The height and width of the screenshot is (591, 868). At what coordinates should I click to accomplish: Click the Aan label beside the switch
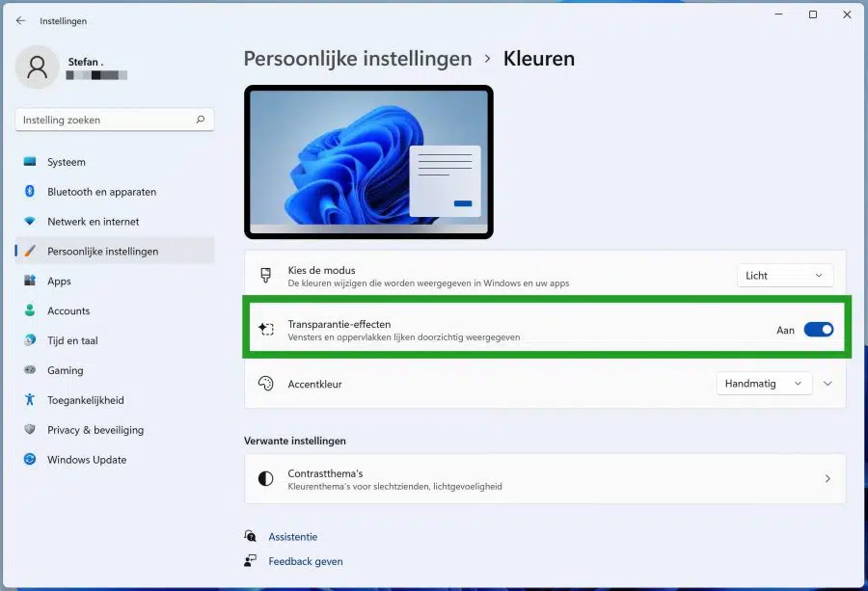click(x=785, y=331)
